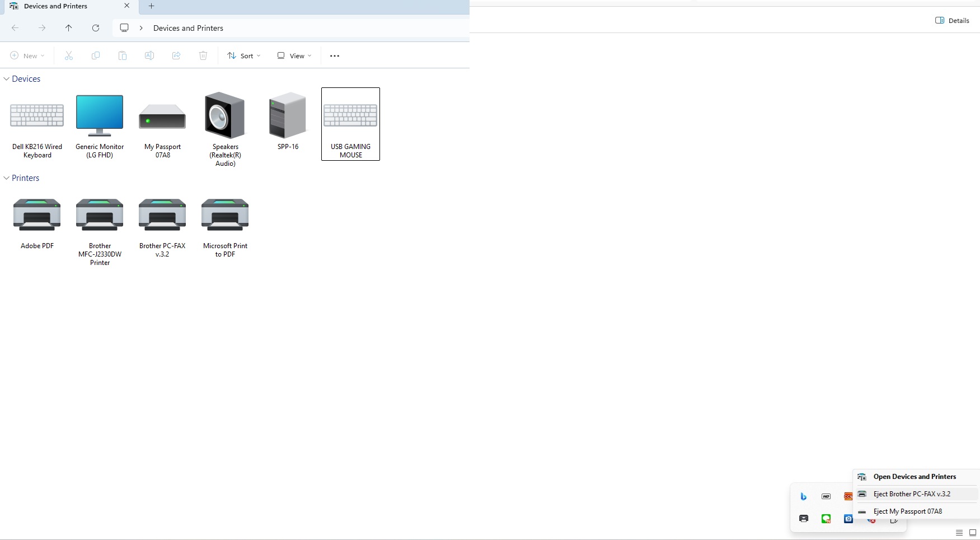Choose Eject My Passport 07A8
The height and width of the screenshot is (540, 980).
(x=916, y=511)
